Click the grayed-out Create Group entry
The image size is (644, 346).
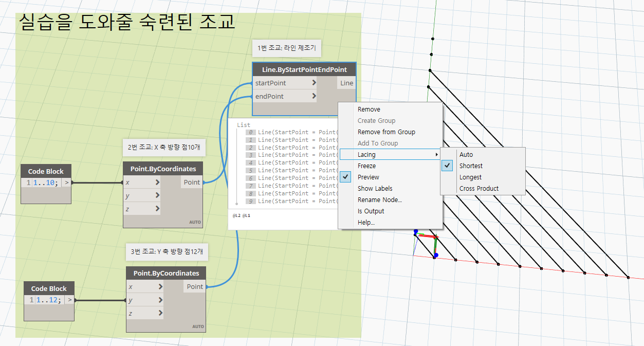coord(390,121)
